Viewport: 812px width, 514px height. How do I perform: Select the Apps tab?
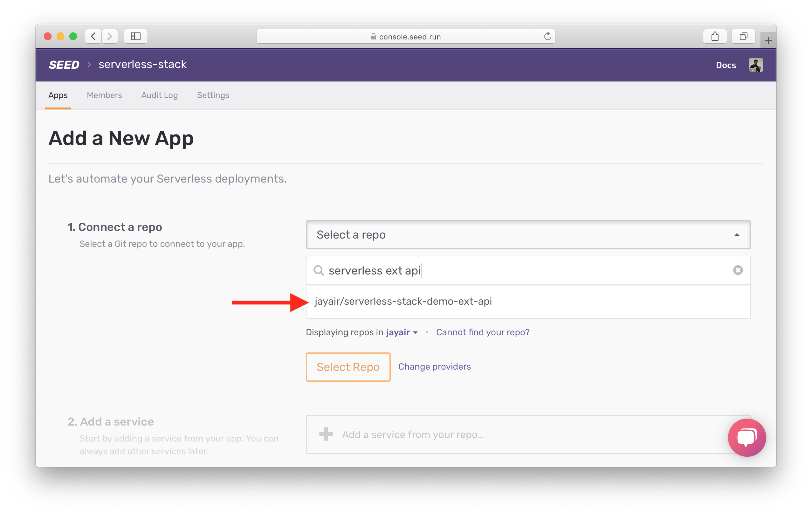pos(58,95)
